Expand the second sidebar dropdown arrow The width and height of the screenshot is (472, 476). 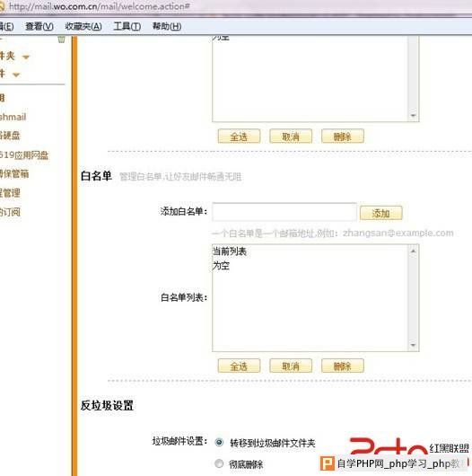tap(16, 75)
